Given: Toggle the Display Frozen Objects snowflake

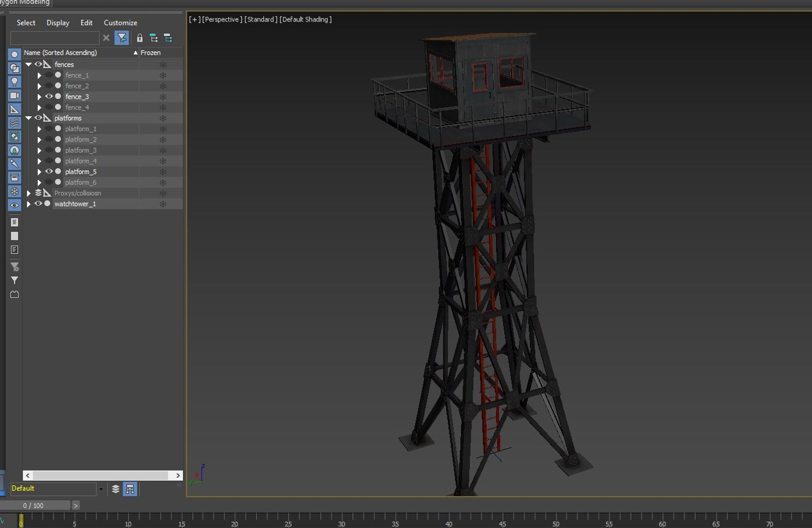Looking at the screenshot, I should point(14,191).
